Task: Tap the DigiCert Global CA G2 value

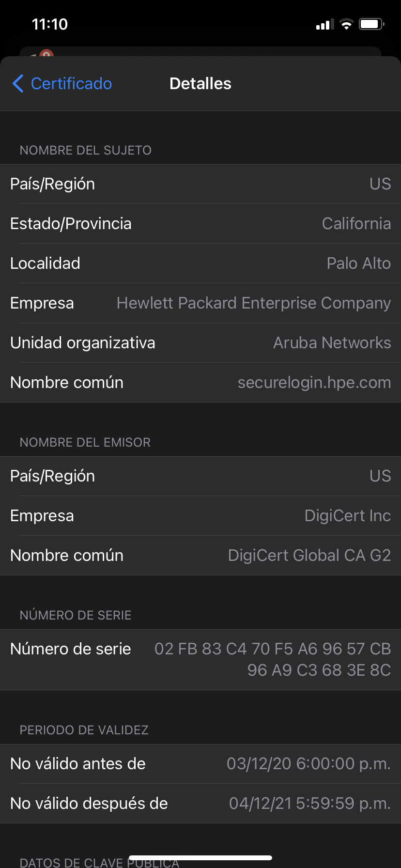Action: [x=309, y=556]
